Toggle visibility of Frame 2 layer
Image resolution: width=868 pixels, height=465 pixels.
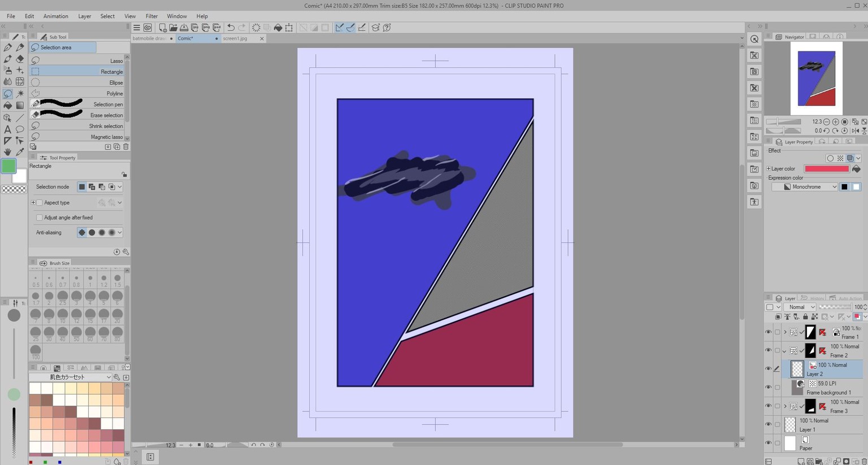768,350
